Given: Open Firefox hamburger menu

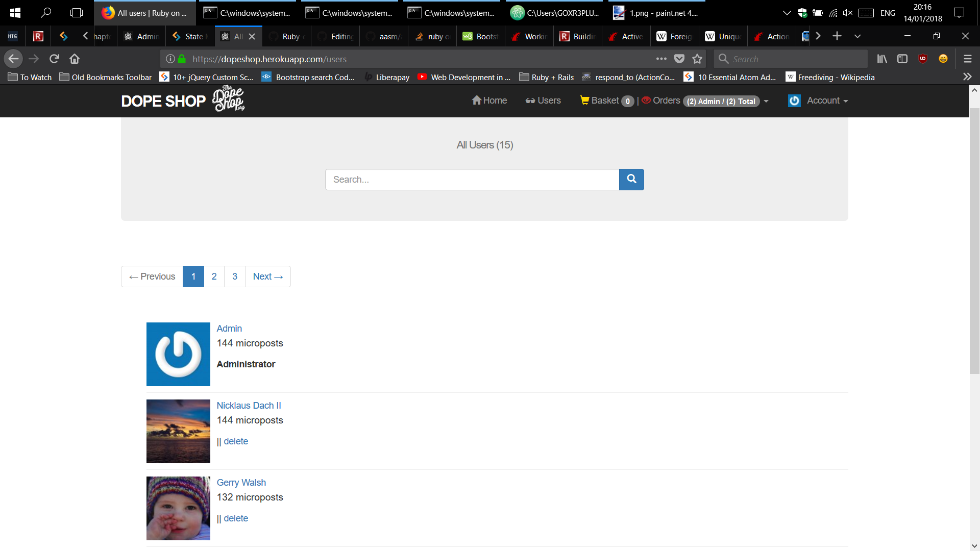Looking at the screenshot, I should click(967, 59).
